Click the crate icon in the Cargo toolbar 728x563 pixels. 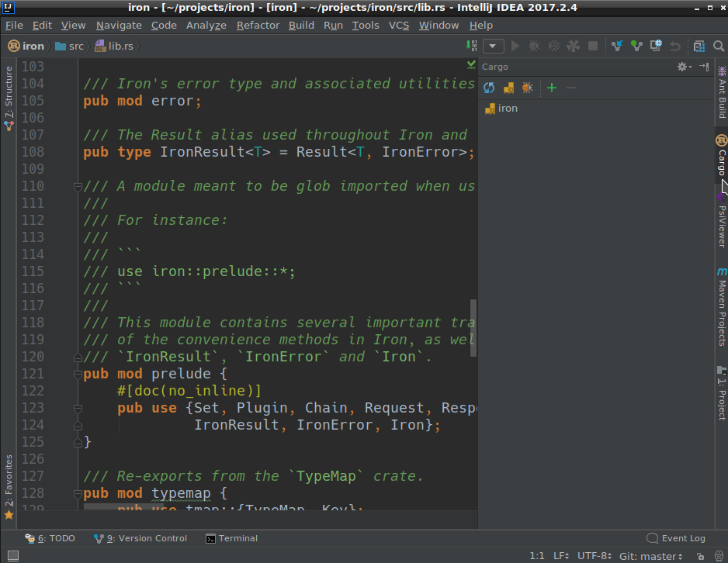pos(508,88)
